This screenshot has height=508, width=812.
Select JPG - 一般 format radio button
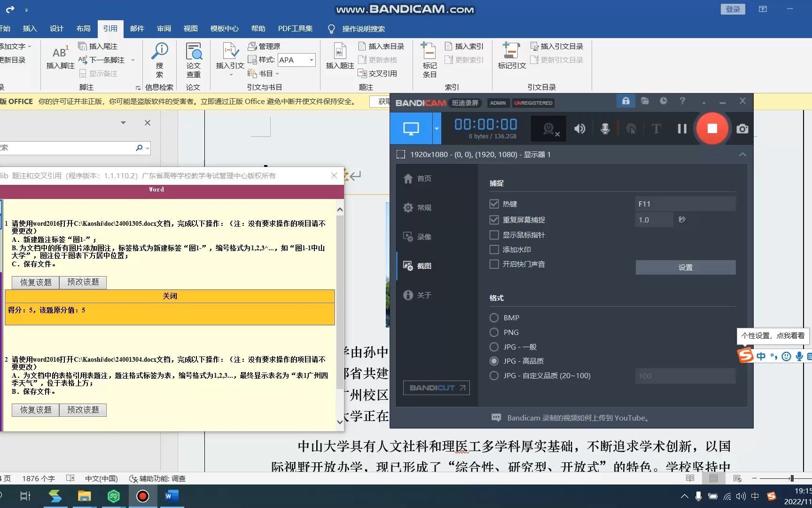[x=494, y=347]
